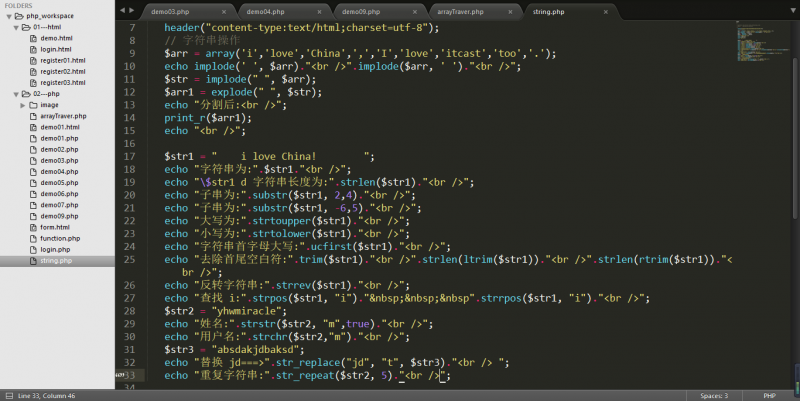The image size is (800, 401).
Task: Click the image folder icon in sidebar
Action: coord(33,104)
